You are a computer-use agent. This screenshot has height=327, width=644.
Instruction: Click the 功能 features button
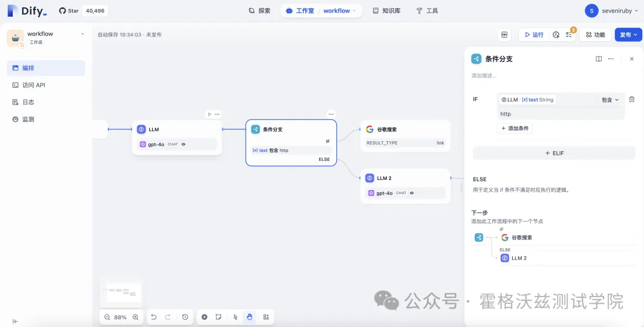(595, 35)
